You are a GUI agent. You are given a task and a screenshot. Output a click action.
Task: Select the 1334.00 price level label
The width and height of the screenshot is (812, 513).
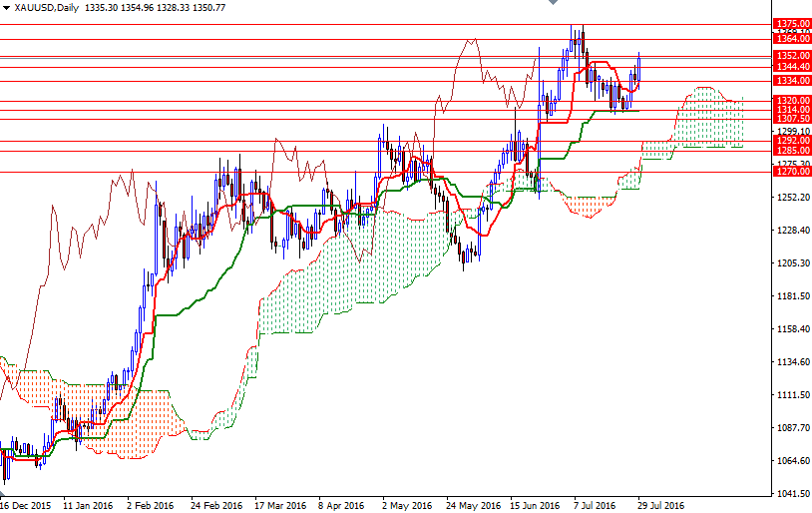pos(791,81)
